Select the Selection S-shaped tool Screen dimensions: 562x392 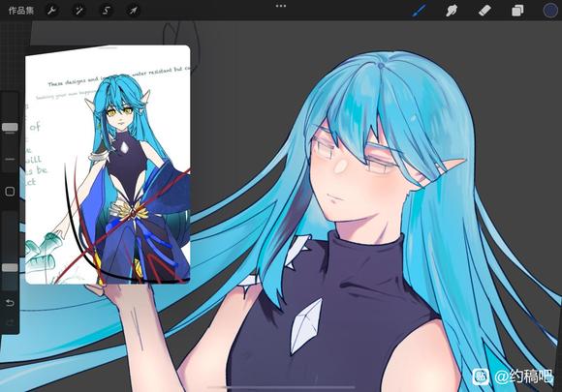[x=106, y=11]
